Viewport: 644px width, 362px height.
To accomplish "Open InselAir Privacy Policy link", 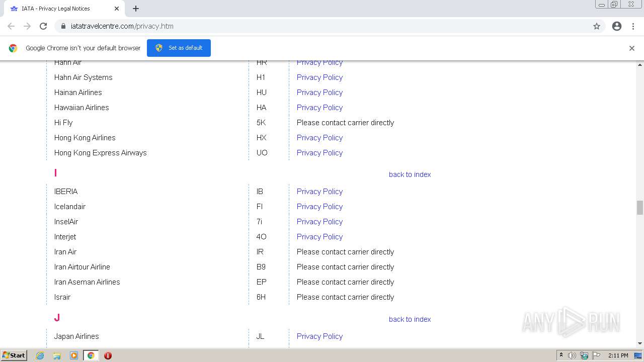I will pyautogui.click(x=319, y=222).
